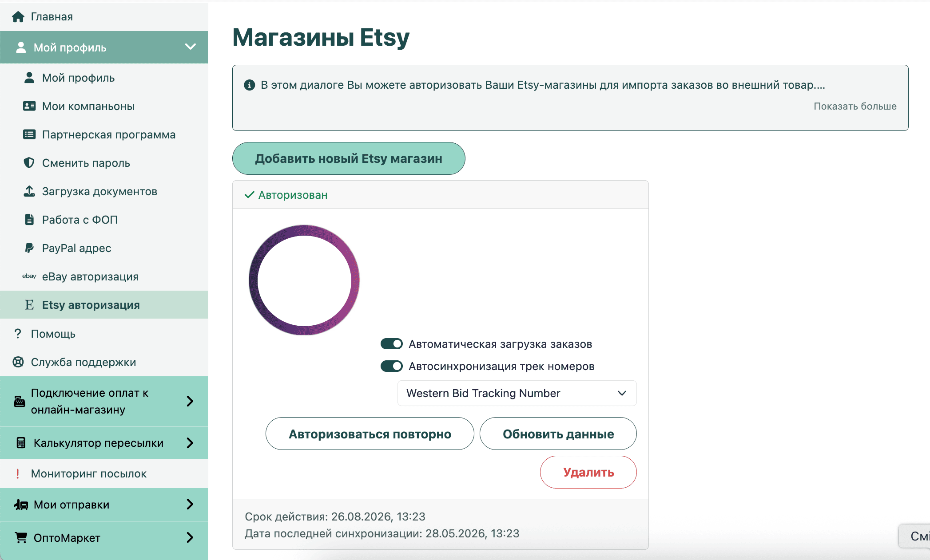Click the user icon in Мой профиль header
This screenshot has height=560, width=930.
20,47
